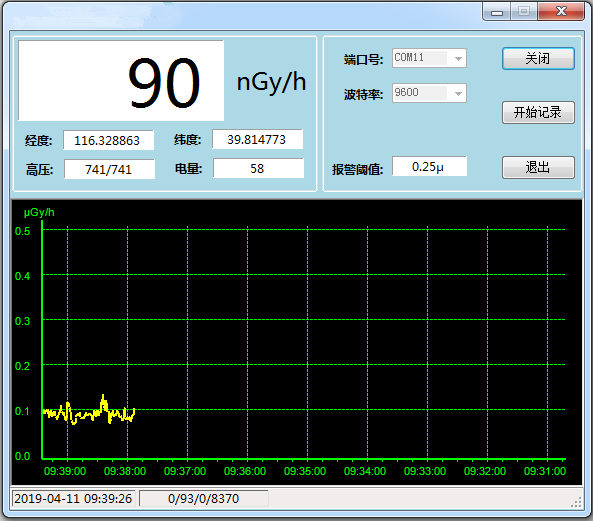Click the 09:33:00 time axis label

click(425, 471)
